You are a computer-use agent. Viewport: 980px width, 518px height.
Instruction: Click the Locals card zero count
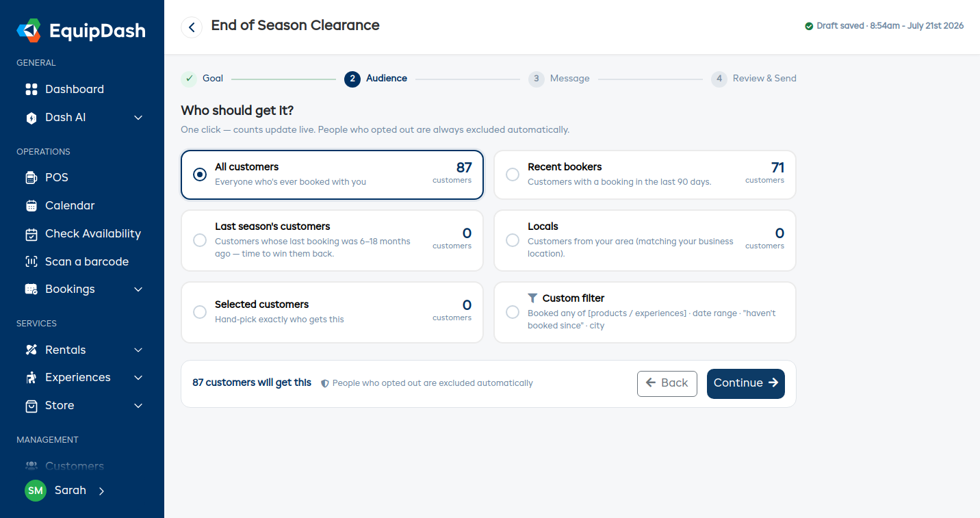pos(779,233)
